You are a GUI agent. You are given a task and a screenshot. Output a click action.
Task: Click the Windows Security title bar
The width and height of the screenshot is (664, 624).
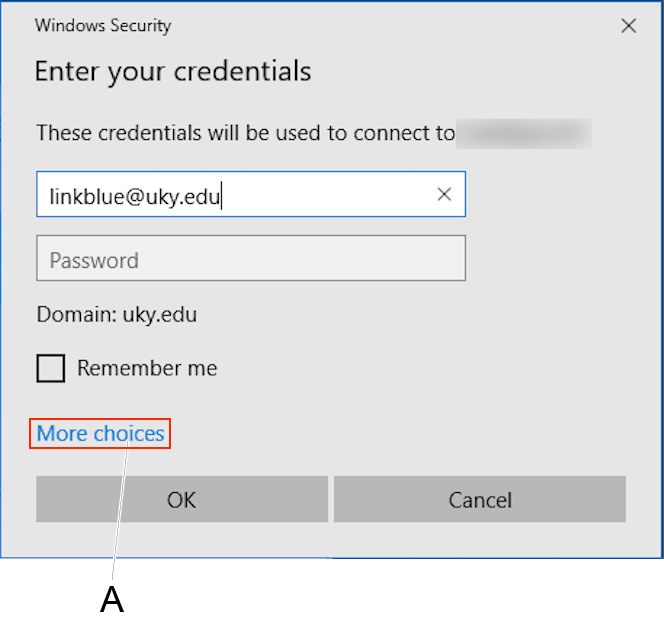click(x=300, y=26)
